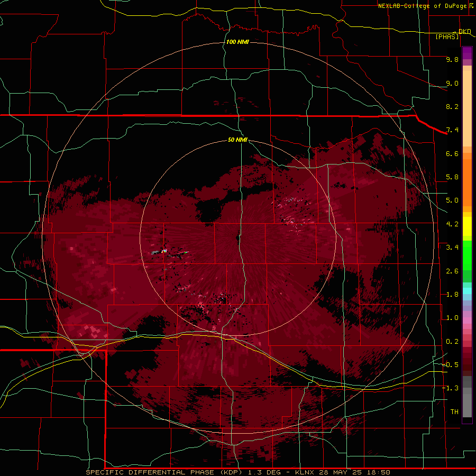Click the -0.5 scale value
The width and height of the screenshot is (476, 476).
[x=451, y=365]
